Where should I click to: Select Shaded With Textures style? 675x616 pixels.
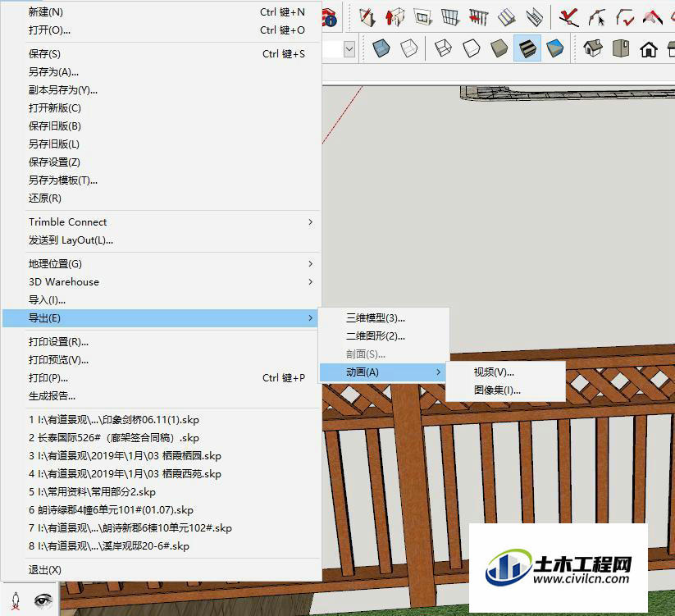click(x=527, y=48)
